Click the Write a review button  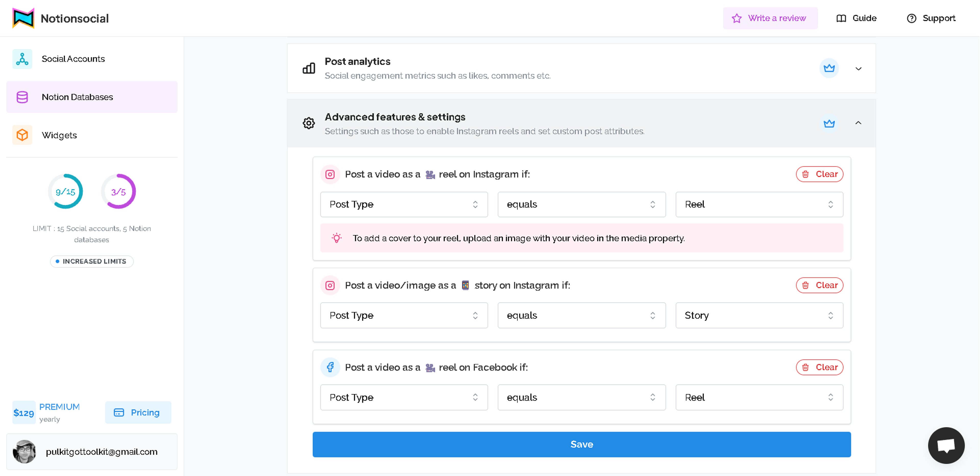pyautogui.click(x=770, y=18)
